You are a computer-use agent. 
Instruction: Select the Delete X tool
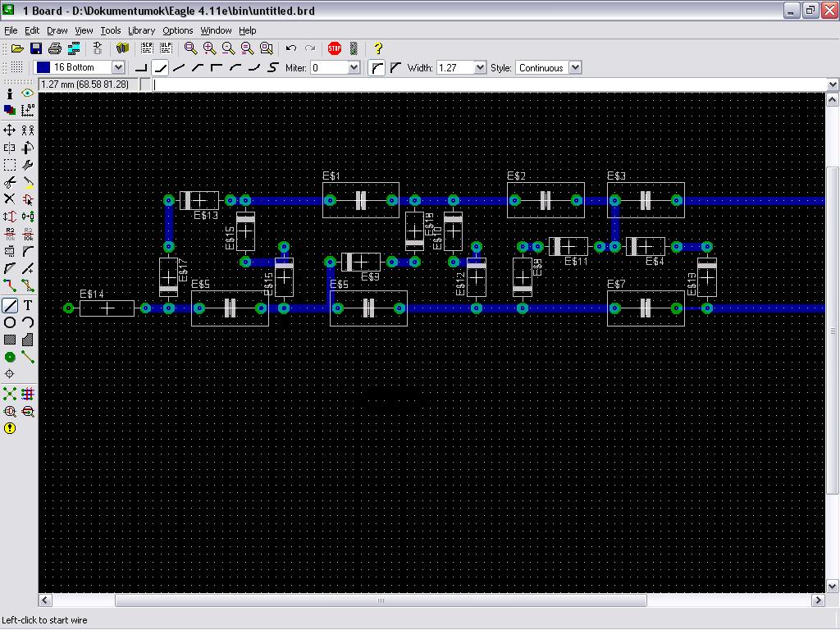(x=10, y=199)
